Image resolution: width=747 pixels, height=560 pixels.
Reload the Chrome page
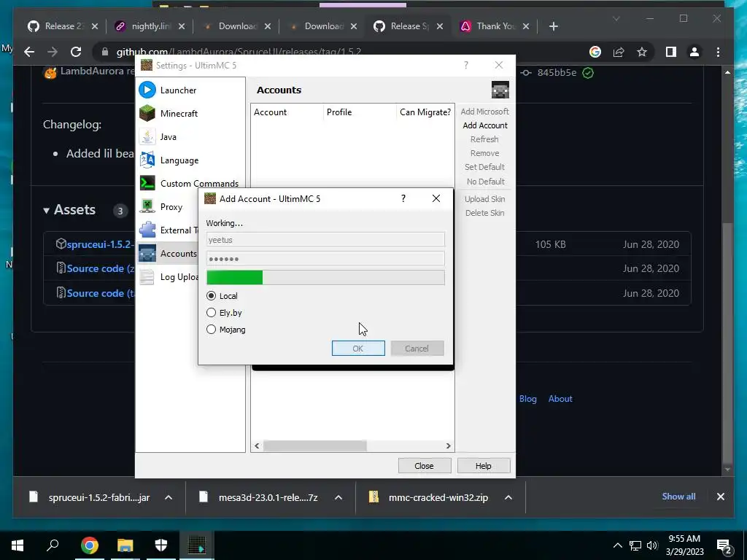pyautogui.click(x=76, y=52)
